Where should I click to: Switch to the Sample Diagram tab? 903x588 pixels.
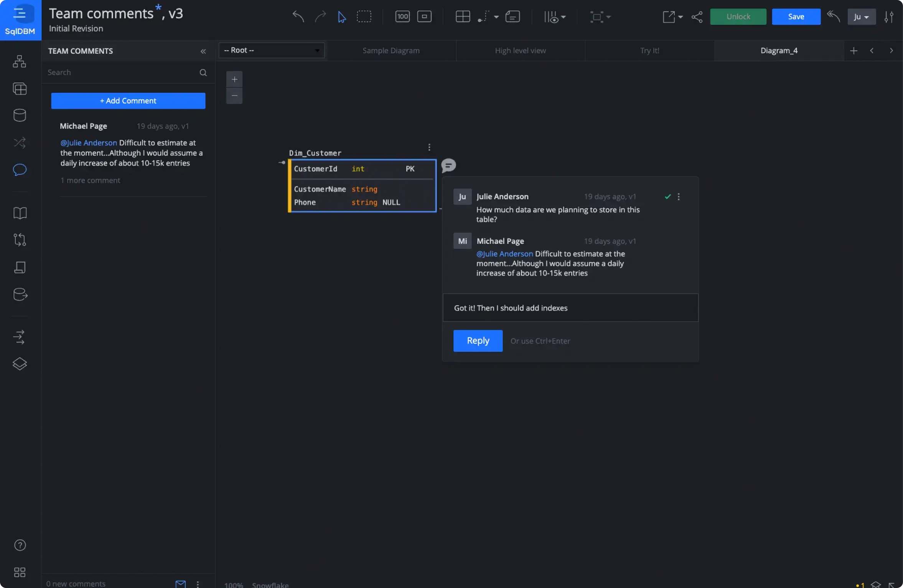click(391, 51)
